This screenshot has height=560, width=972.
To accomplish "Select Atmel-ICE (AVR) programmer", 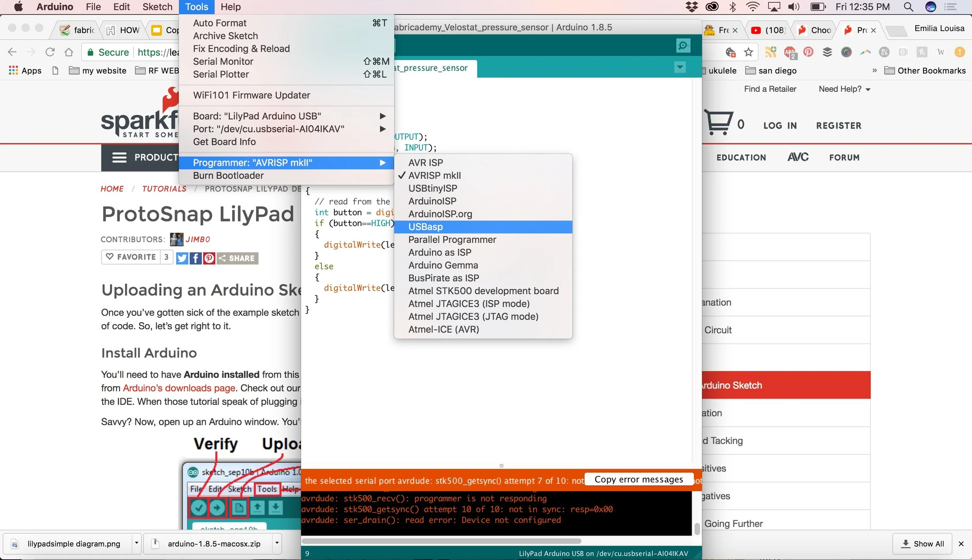I will click(483, 329).
